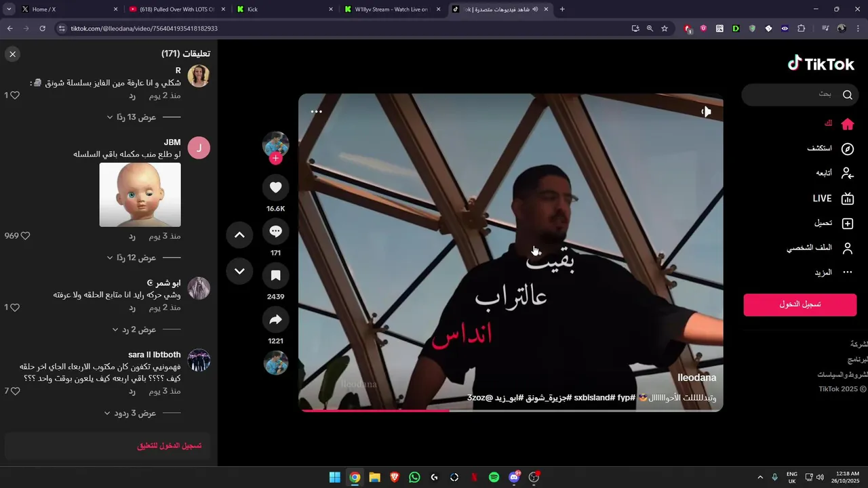Open تحميل (Upload) in sidebar

click(x=834, y=223)
